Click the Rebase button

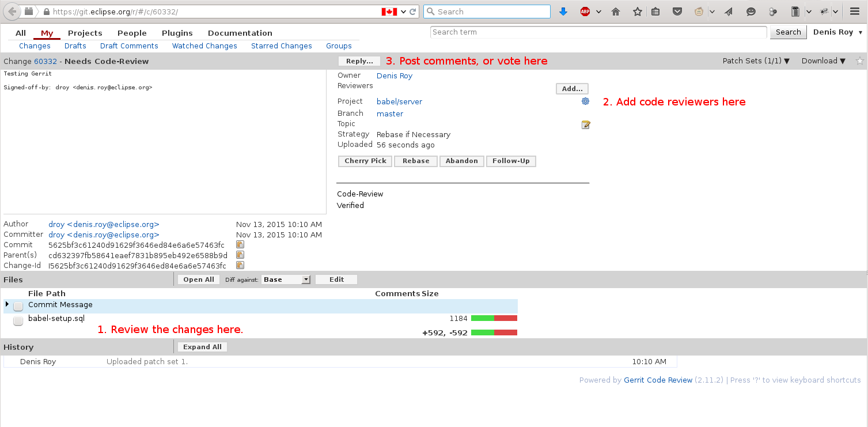416,161
